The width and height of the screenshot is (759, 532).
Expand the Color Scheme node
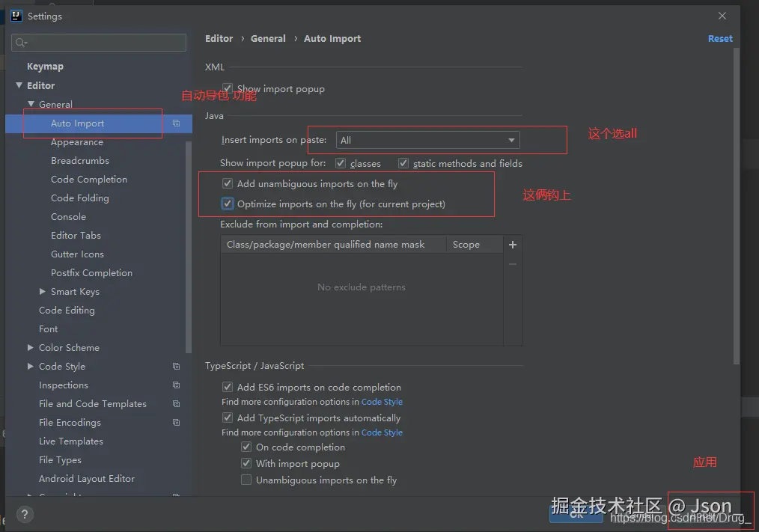click(x=31, y=348)
